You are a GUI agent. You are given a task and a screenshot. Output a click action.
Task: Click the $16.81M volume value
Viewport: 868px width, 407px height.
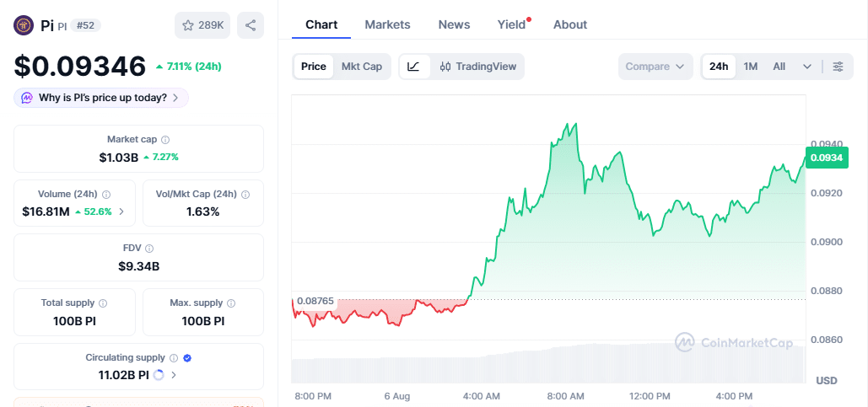pyautogui.click(x=46, y=212)
